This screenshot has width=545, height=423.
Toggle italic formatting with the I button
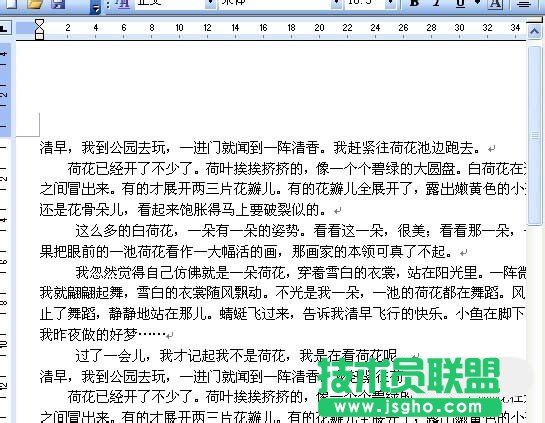point(437,3)
